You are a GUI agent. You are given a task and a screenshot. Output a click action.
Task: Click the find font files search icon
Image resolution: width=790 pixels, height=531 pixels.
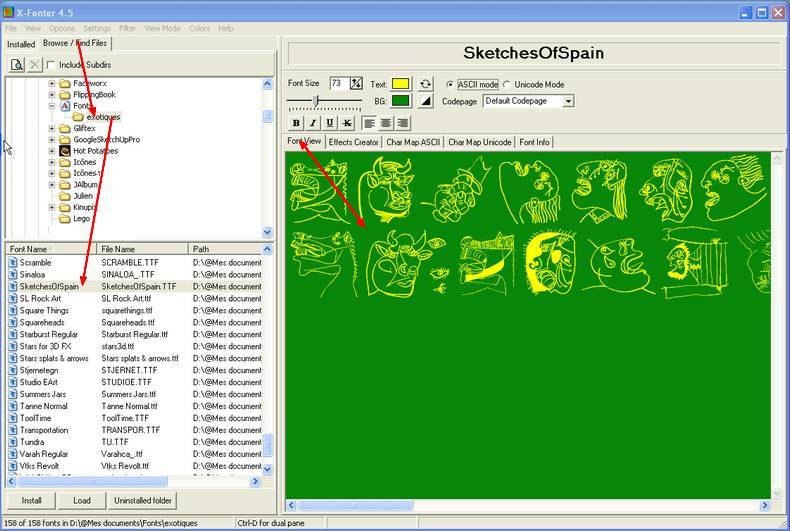coord(17,64)
